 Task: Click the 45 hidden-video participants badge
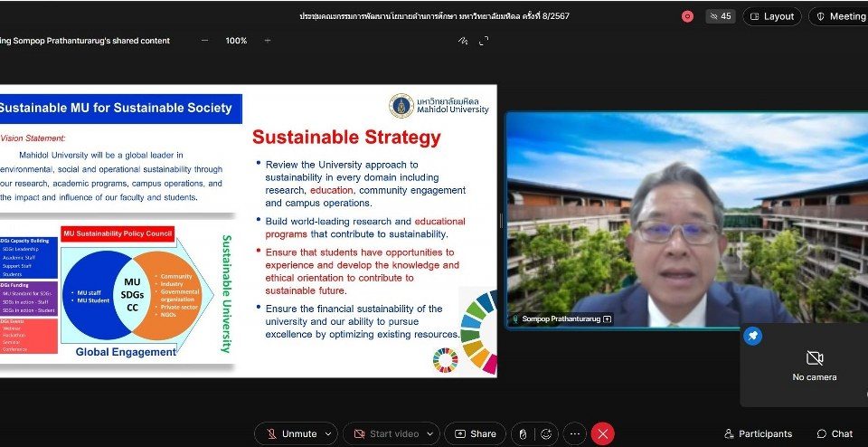click(x=721, y=16)
